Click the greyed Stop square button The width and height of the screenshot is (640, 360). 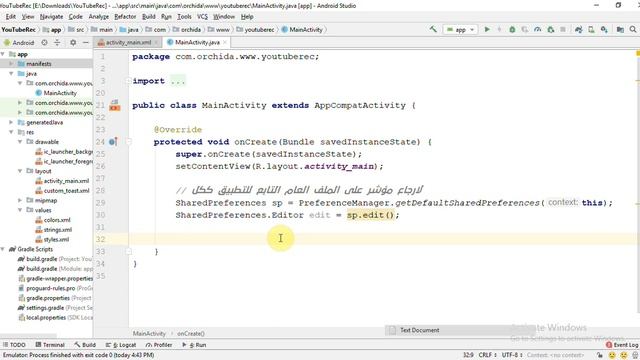[563, 29]
